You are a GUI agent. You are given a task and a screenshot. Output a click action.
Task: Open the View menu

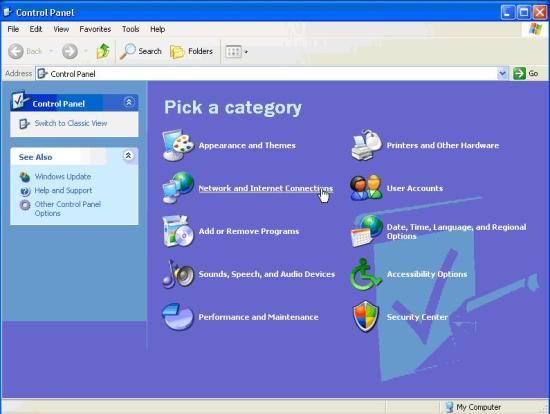pos(61,29)
